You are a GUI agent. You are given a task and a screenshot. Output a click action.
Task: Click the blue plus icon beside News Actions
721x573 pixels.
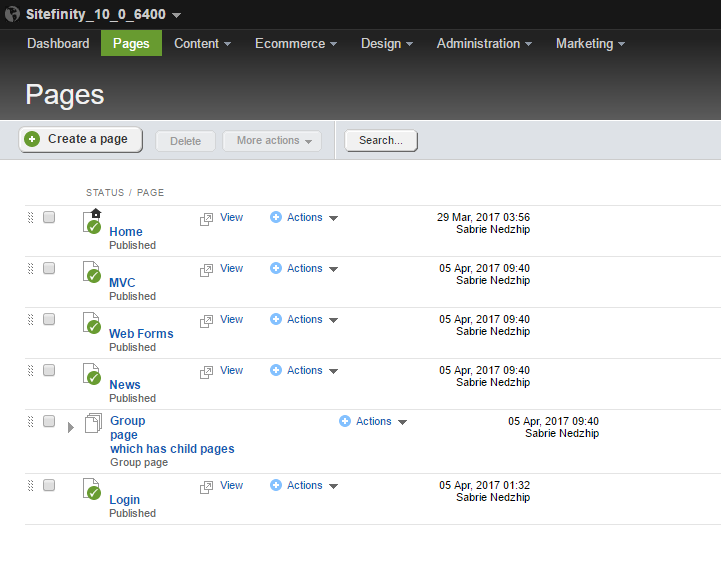tap(276, 370)
